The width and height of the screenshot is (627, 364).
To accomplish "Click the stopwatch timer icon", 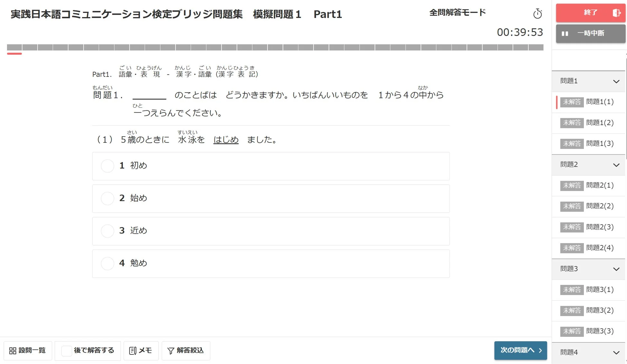I will [538, 14].
